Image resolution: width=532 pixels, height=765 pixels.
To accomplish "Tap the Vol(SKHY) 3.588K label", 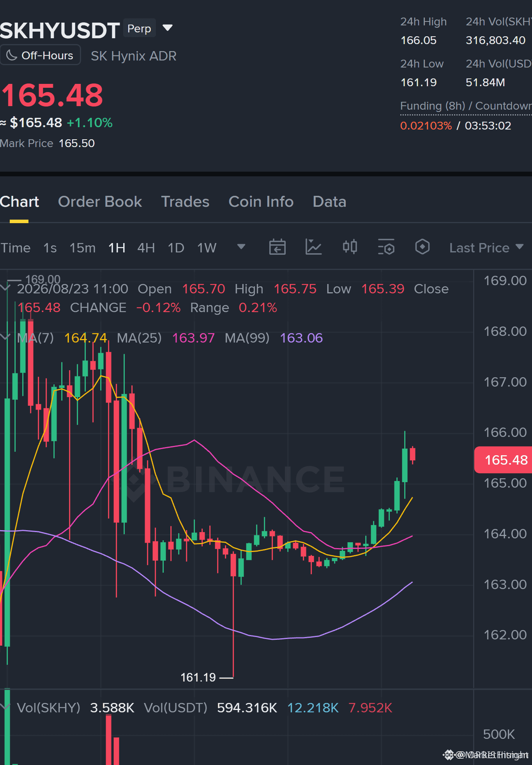I will click(x=76, y=708).
